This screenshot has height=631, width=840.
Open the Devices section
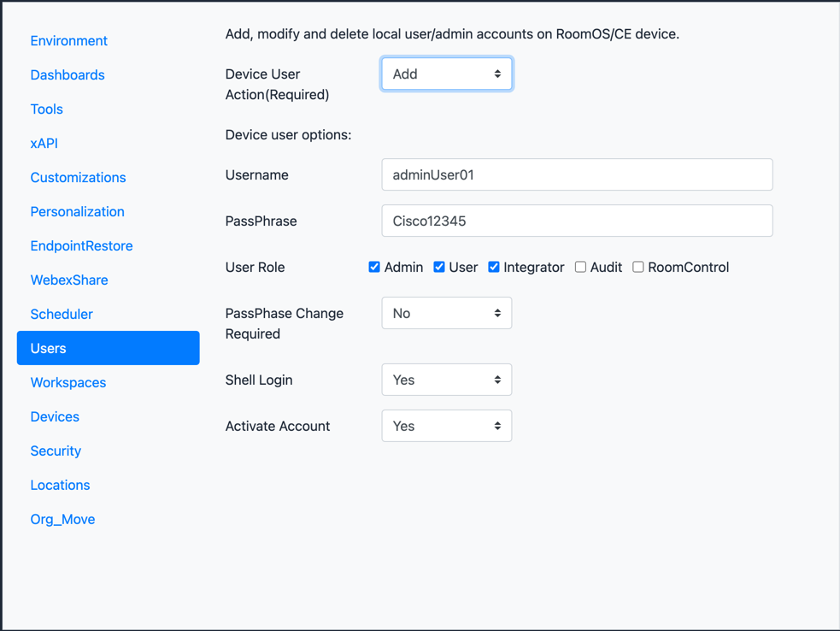click(x=55, y=417)
